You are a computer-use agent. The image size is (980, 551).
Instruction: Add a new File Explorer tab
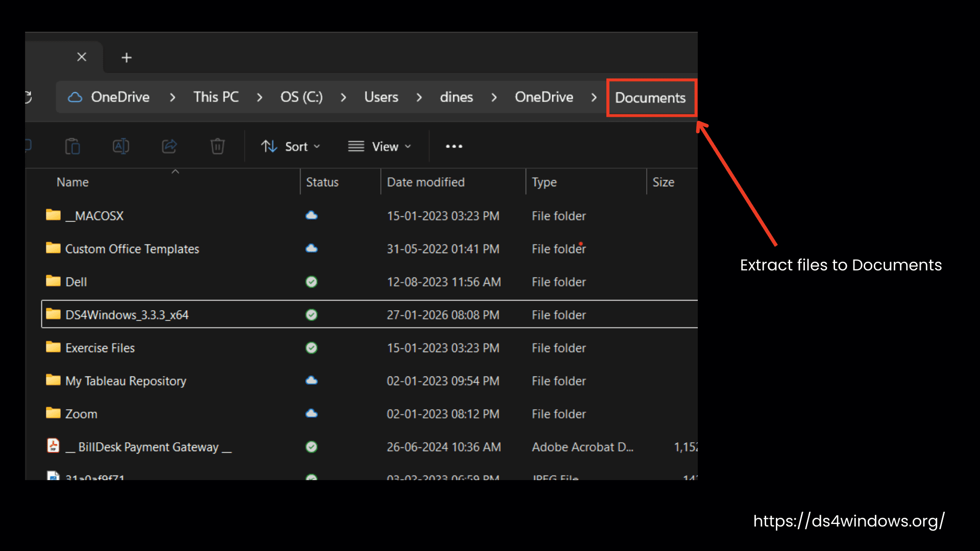(127, 58)
